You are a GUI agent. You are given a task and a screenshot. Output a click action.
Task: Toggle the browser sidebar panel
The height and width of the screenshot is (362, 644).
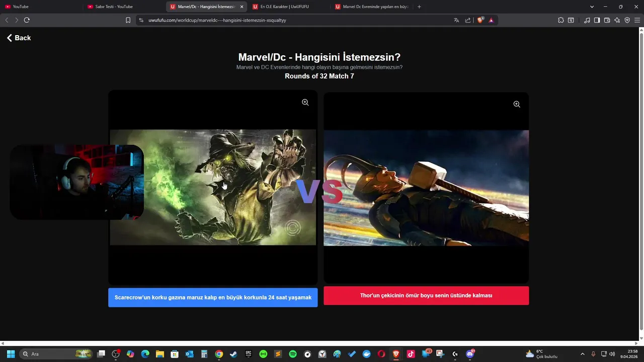coord(597,20)
